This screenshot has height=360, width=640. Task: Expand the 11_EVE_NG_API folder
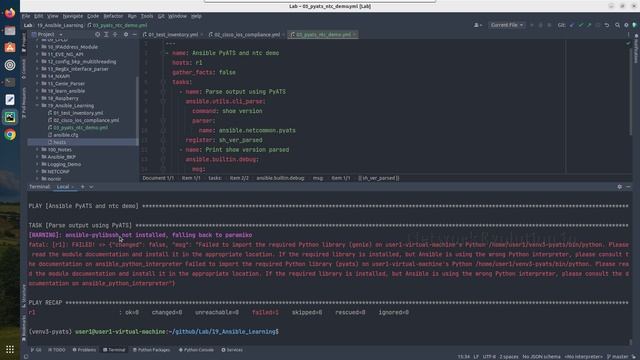37,54
